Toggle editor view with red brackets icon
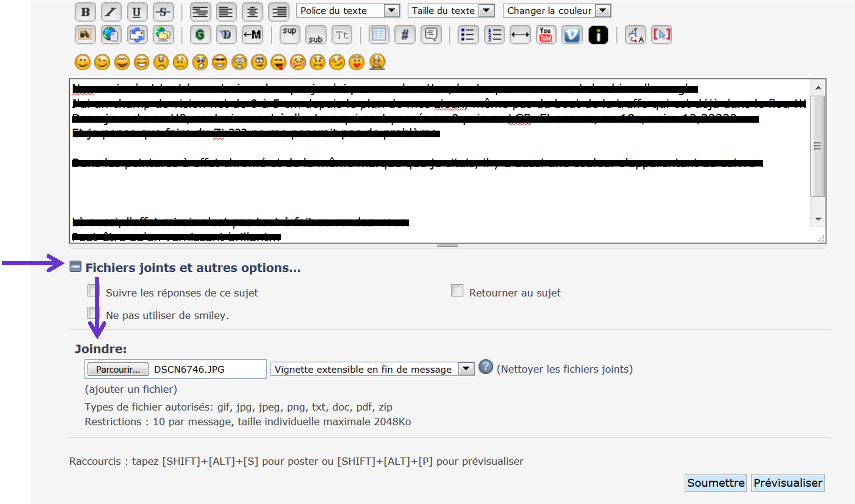Viewport: 855px width, 504px height. 661,35
